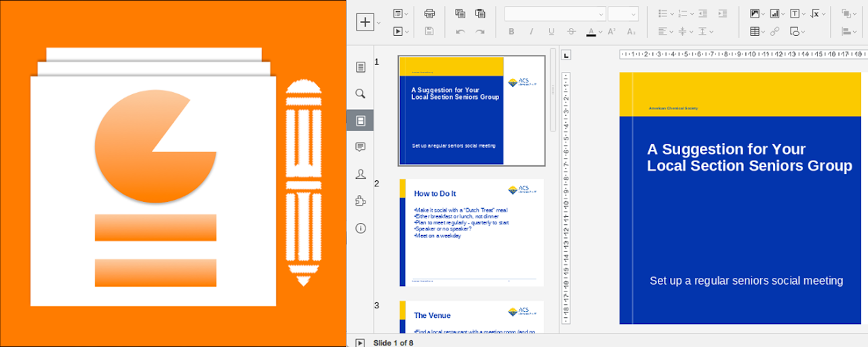This screenshot has width=868, height=347.
Task: Click the copy icon
Action: (460, 14)
